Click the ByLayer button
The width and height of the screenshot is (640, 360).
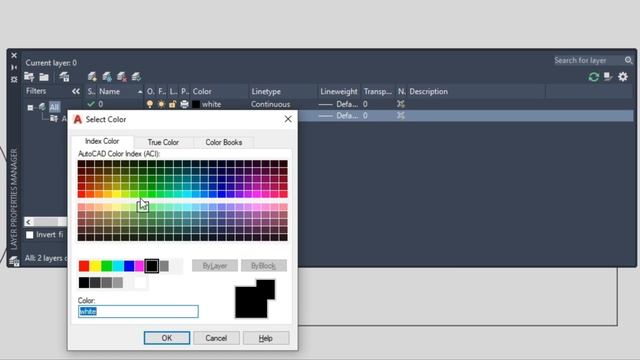(215, 266)
